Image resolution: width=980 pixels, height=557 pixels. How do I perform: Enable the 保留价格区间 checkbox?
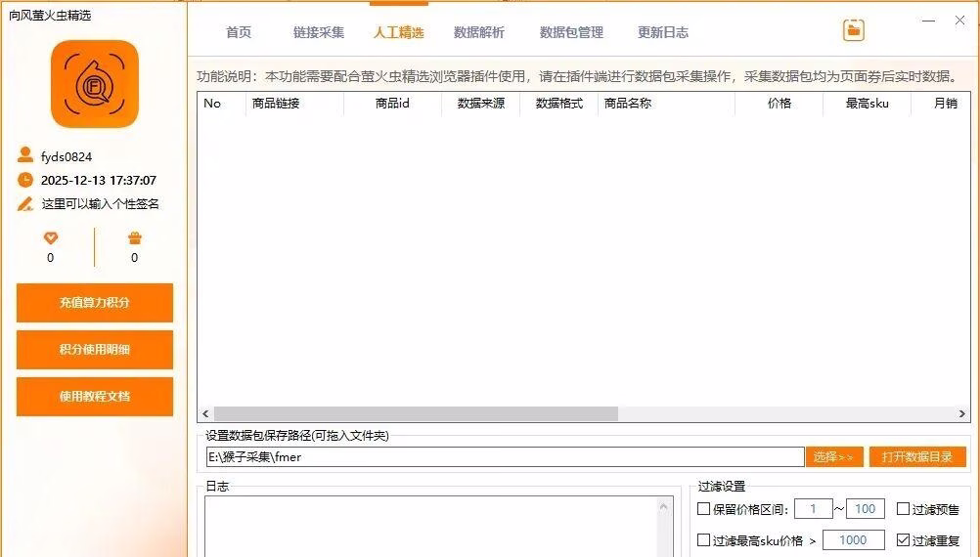[x=703, y=509]
